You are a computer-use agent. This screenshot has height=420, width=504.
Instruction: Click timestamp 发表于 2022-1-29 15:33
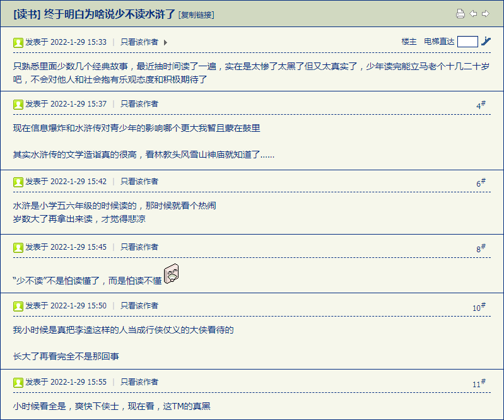click(x=66, y=42)
